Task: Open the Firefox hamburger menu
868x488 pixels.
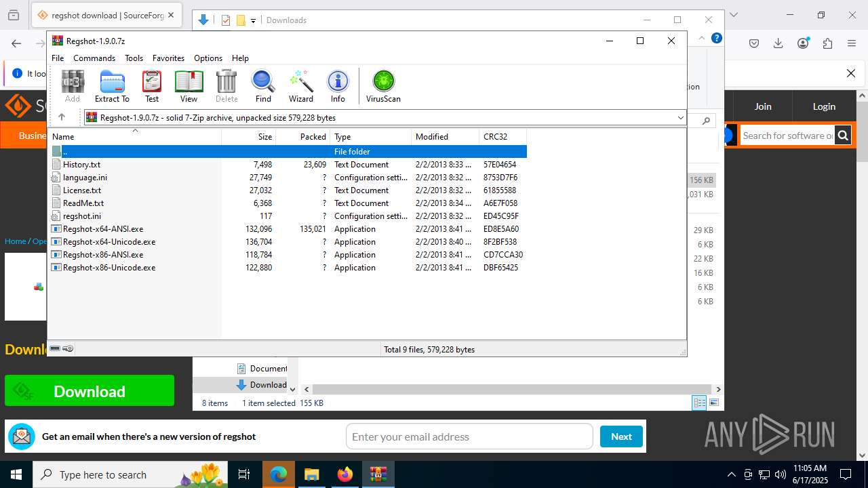Action: point(852,43)
